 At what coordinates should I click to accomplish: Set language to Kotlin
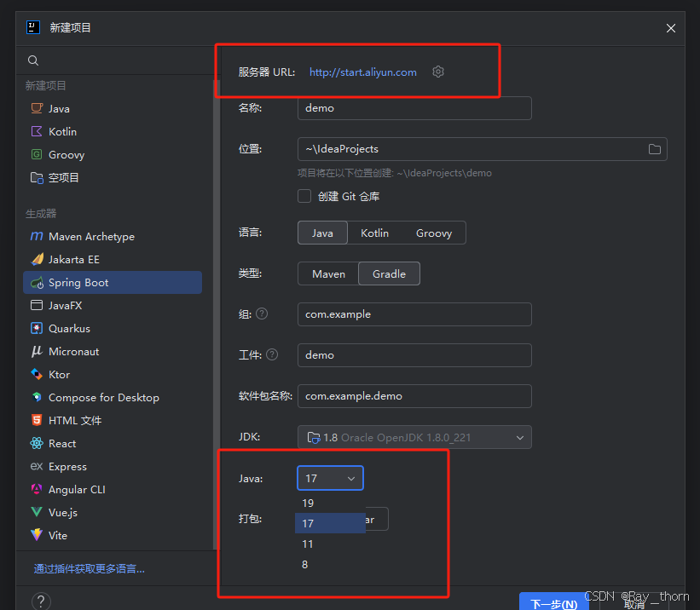[374, 233]
